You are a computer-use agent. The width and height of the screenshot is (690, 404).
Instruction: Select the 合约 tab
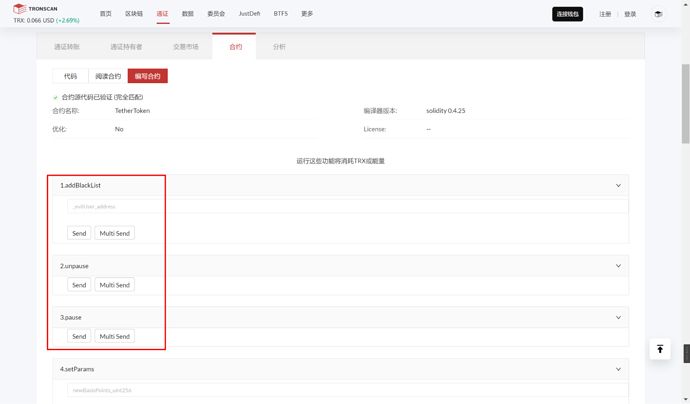tap(235, 47)
